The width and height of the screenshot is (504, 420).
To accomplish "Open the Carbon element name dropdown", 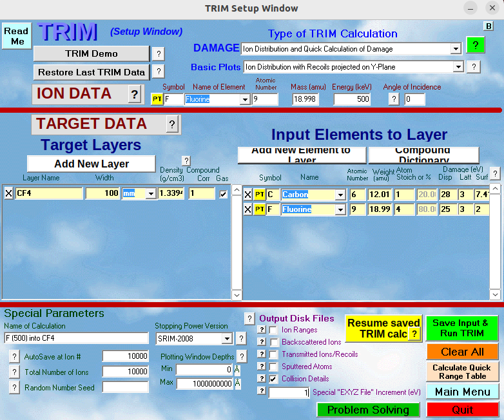I will click(340, 195).
